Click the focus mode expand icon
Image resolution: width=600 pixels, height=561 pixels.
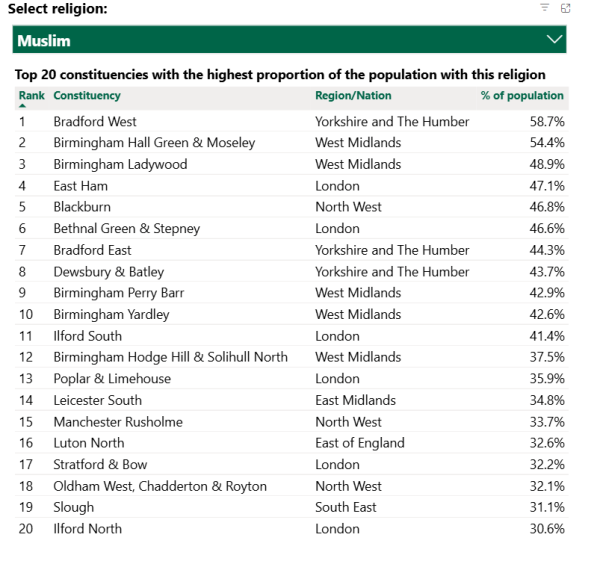point(565,8)
